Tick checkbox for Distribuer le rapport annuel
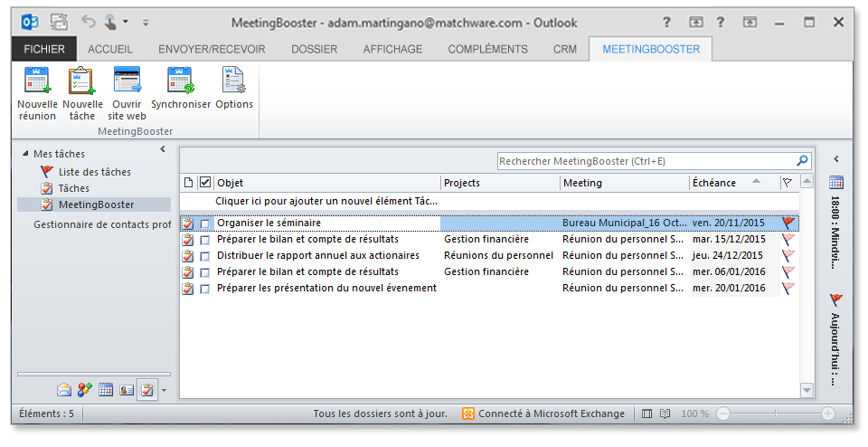 tap(205, 256)
